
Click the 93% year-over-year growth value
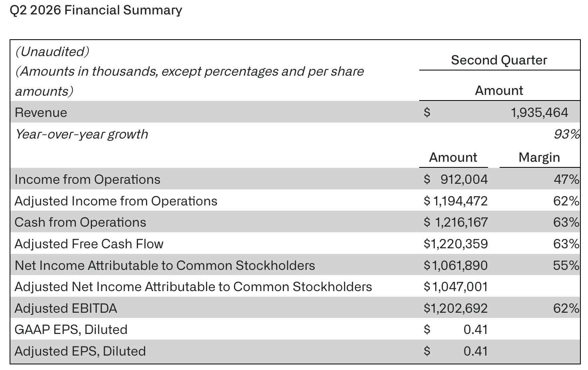point(566,134)
